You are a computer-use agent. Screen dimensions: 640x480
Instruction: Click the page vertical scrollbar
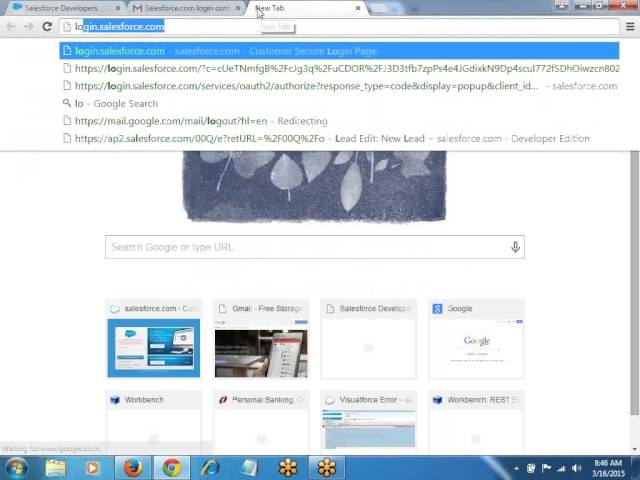pos(635,282)
